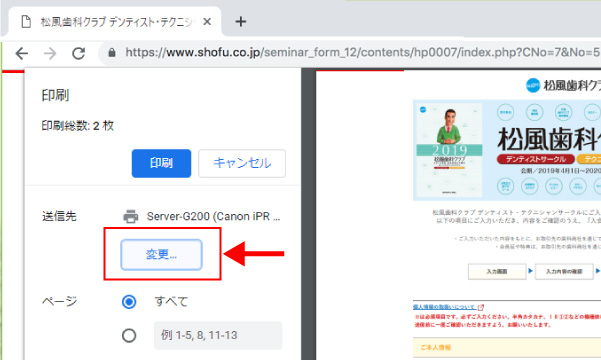The height and width of the screenshot is (360, 601).
Task: Click the ページ label
Action: pos(59,302)
